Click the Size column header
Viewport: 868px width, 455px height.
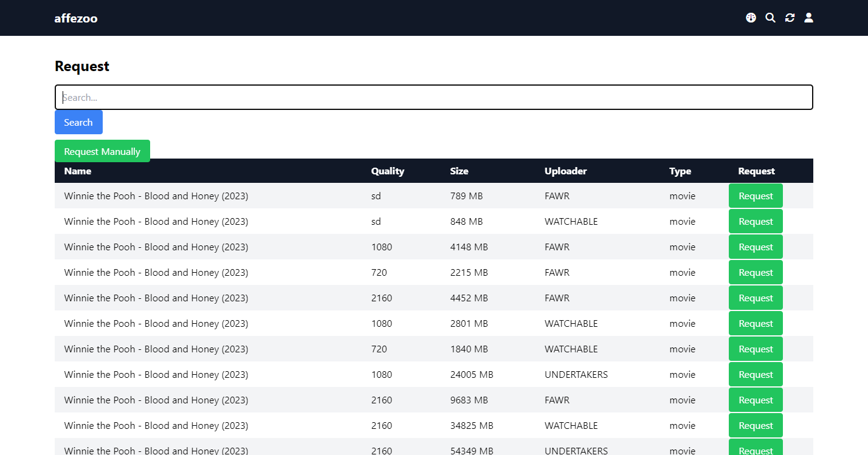point(459,171)
